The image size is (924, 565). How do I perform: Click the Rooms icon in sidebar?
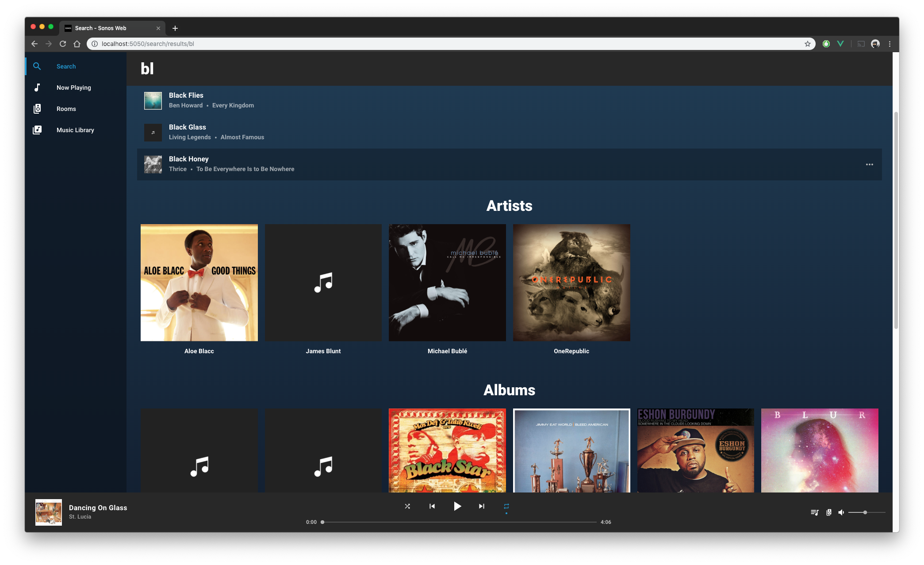click(37, 108)
